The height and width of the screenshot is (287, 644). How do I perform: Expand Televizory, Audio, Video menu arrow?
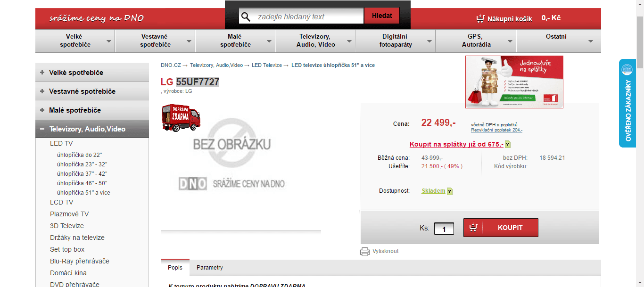point(349,41)
